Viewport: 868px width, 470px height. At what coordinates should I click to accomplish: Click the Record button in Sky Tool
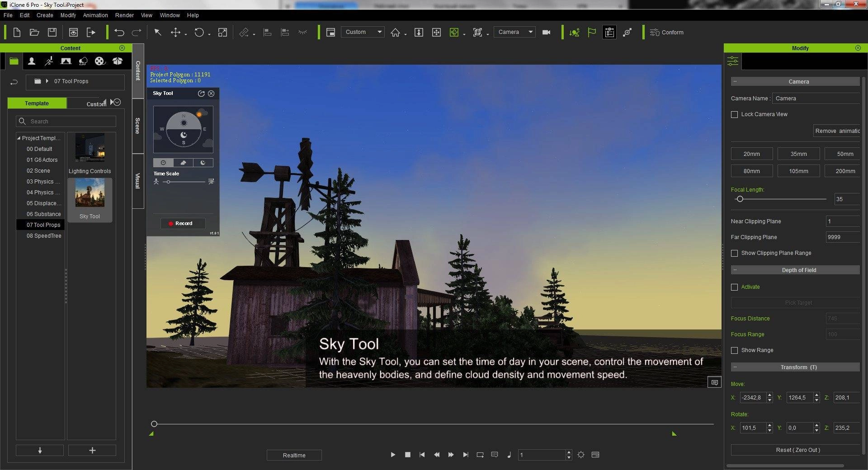[x=183, y=224]
